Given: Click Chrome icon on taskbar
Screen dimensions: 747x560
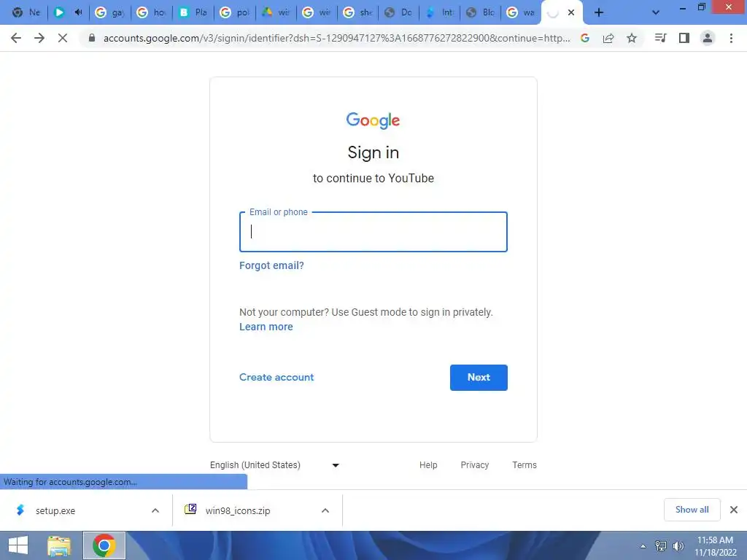Looking at the screenshot, I should coord(104,545).
